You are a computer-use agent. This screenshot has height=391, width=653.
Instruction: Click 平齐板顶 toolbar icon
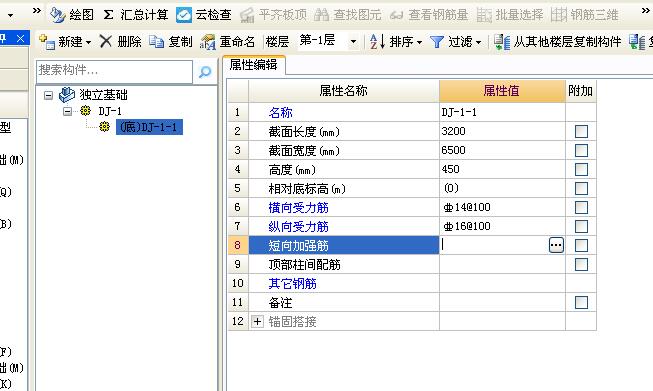click(247, 15)
